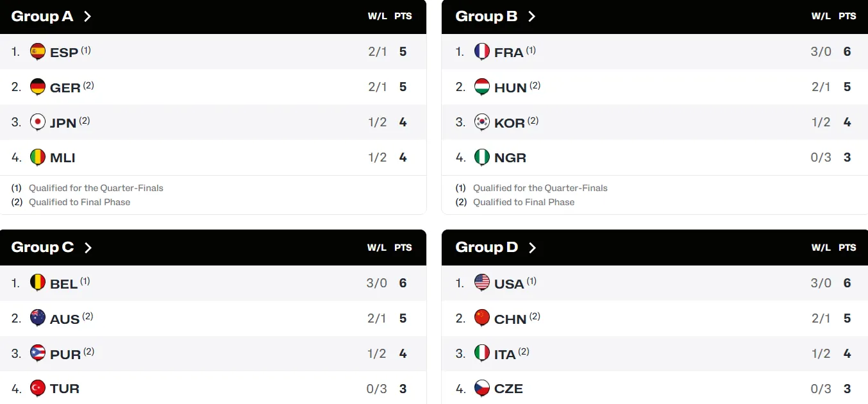Click the Czech Republic flag icon
The image size is (868, 404).
click(482, 389)
